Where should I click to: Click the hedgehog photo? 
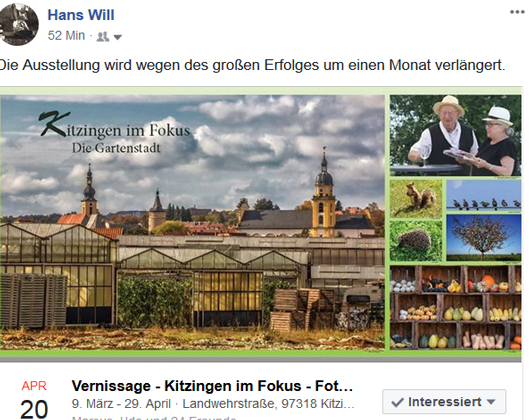(x=416, y=241)
